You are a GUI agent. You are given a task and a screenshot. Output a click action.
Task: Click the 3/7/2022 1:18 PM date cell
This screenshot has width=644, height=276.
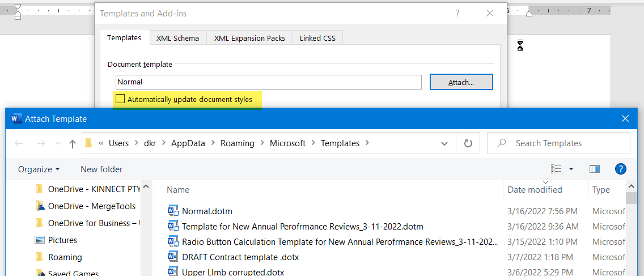pyautogui.click(x=540, y=257)
